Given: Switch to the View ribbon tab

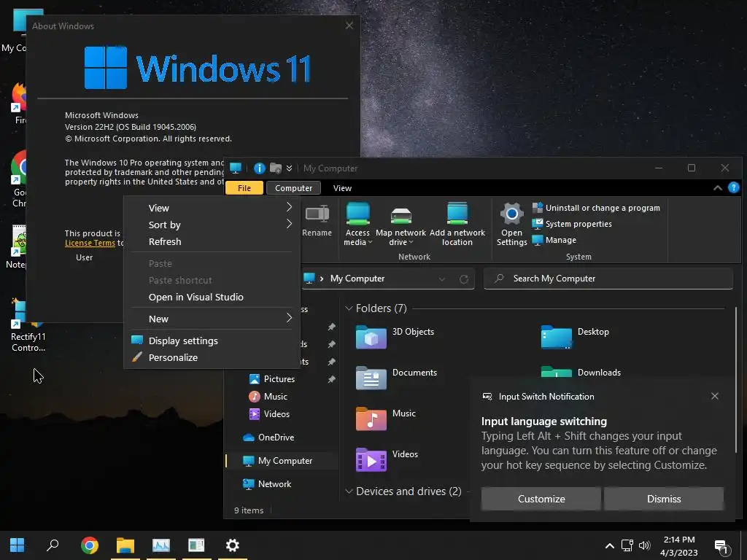Looking at the screenshot, I should 342,188.
